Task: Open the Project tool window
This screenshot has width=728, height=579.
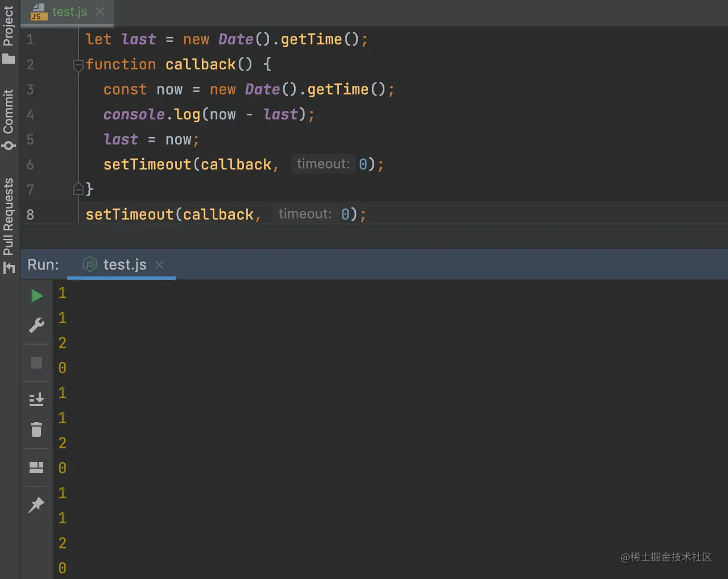Action: (9, 34)
